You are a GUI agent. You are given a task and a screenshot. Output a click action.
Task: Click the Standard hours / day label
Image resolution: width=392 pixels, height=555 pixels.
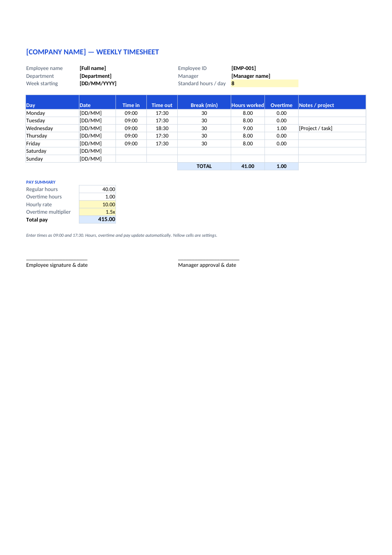coord(202,84)
